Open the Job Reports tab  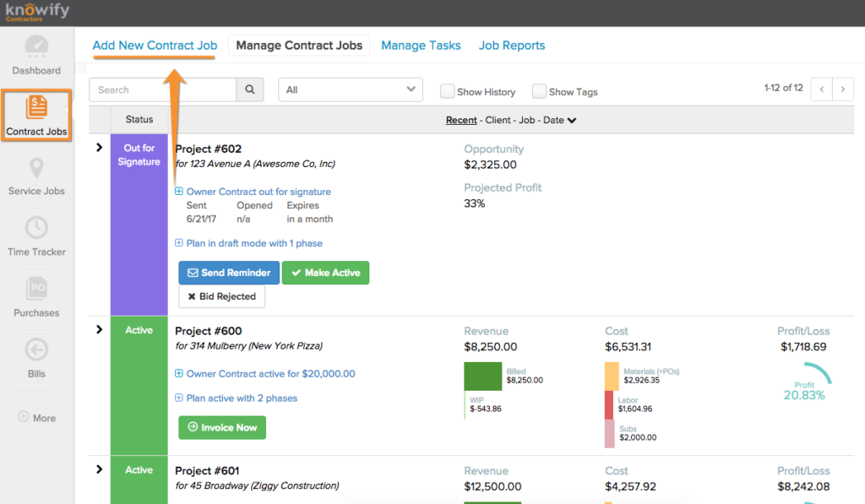[x=511, y=46]
